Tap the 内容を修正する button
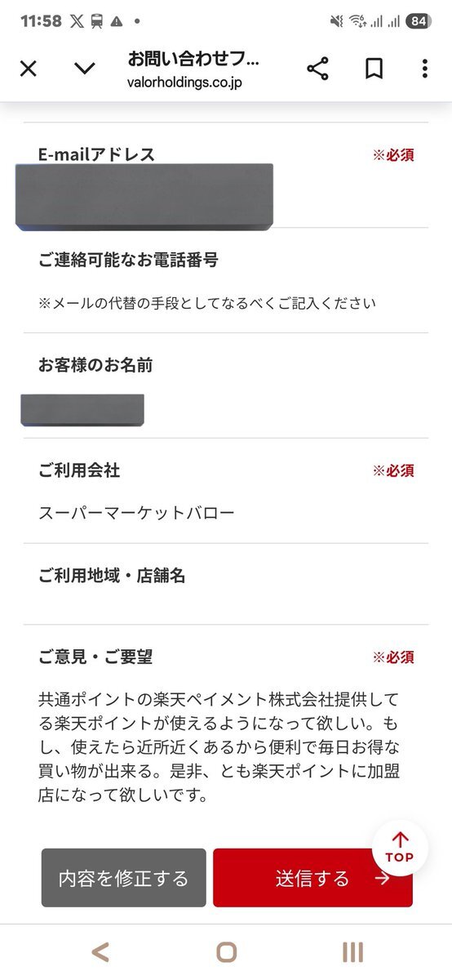The width and height of the screenshot is (452, 980). [124, 878]
